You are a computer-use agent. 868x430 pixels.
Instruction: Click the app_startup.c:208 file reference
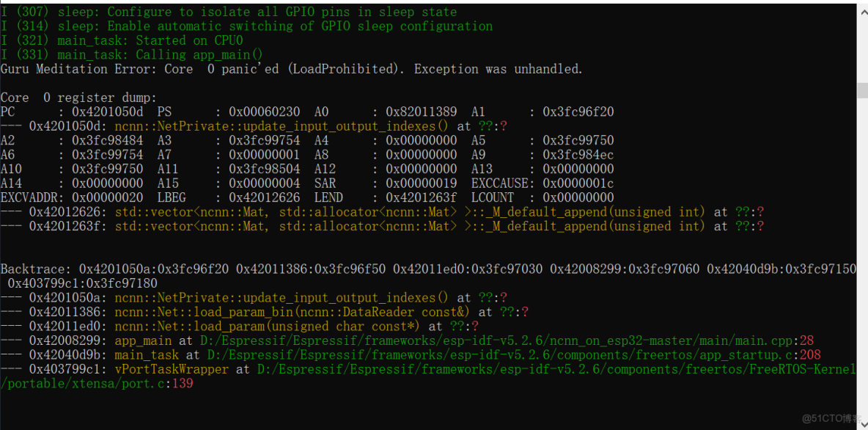[x=508, y=355]
